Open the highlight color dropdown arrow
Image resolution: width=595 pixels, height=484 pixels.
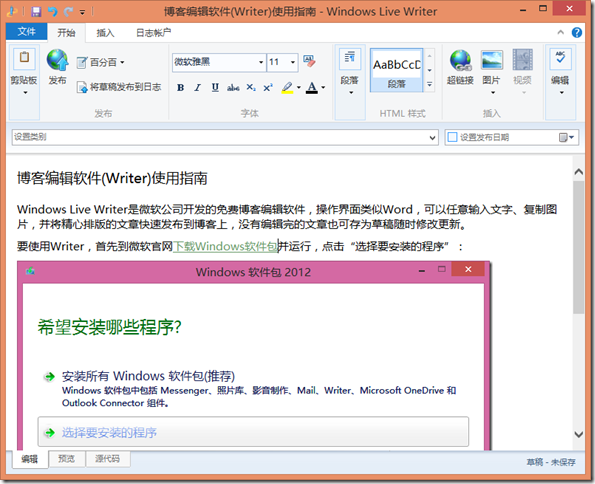[x=299, y=88]
